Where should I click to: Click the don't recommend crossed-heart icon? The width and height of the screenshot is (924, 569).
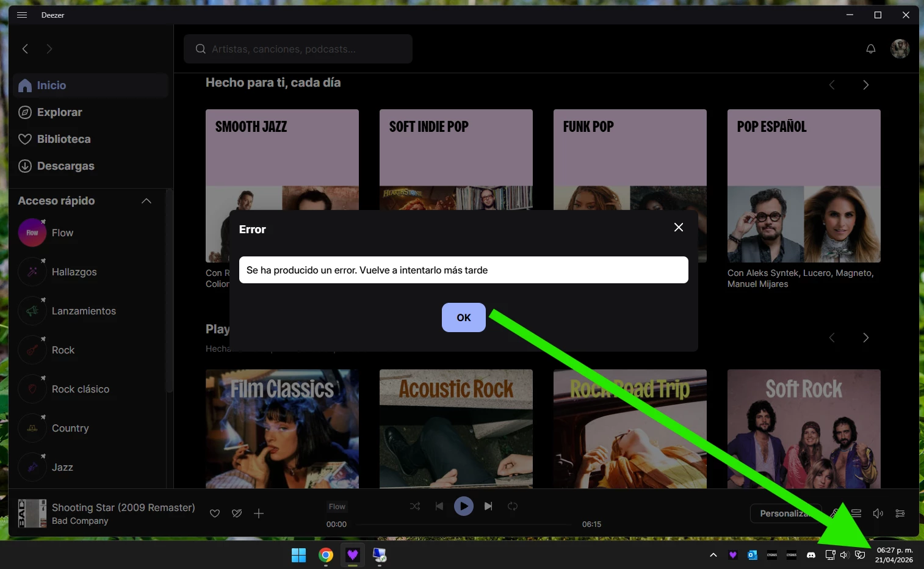pyautogui.click(x=237, y=513)
